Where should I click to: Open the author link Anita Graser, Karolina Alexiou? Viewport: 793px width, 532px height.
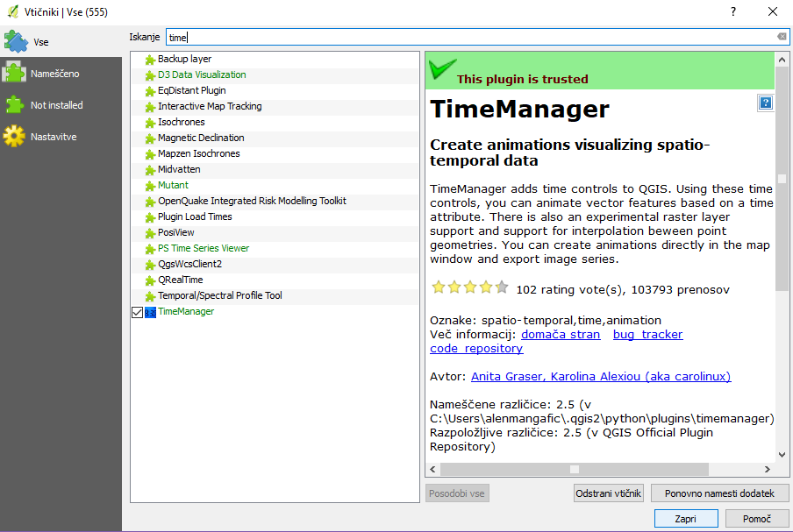(x=601, y=376)
